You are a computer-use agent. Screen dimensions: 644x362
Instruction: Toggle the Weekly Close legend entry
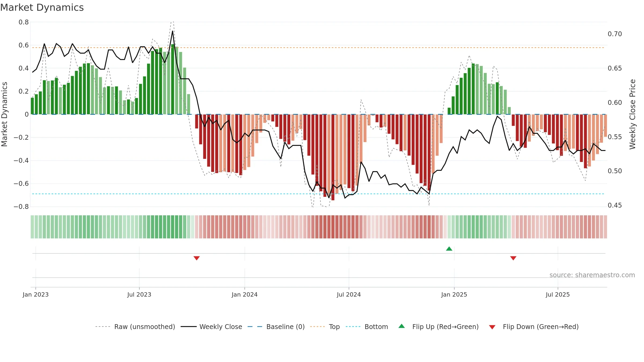(211, 327)
